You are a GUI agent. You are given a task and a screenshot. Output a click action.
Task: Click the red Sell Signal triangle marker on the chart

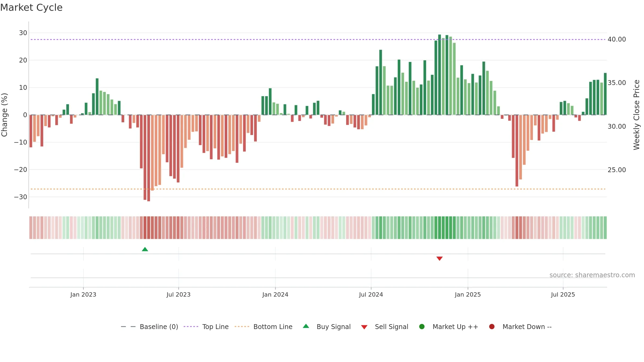click(x=440, y=258)
